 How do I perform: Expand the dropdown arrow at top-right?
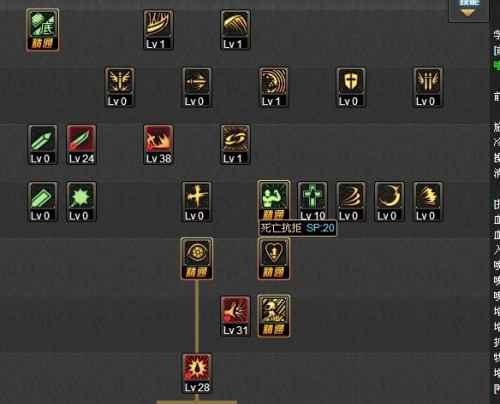pyautogui.click(x=468, y=13)
